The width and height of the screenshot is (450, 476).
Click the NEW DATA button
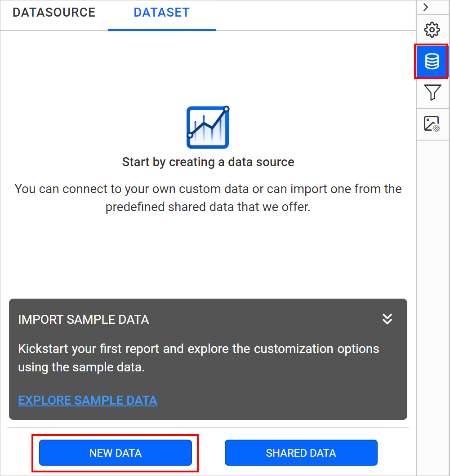click(115, 453)
